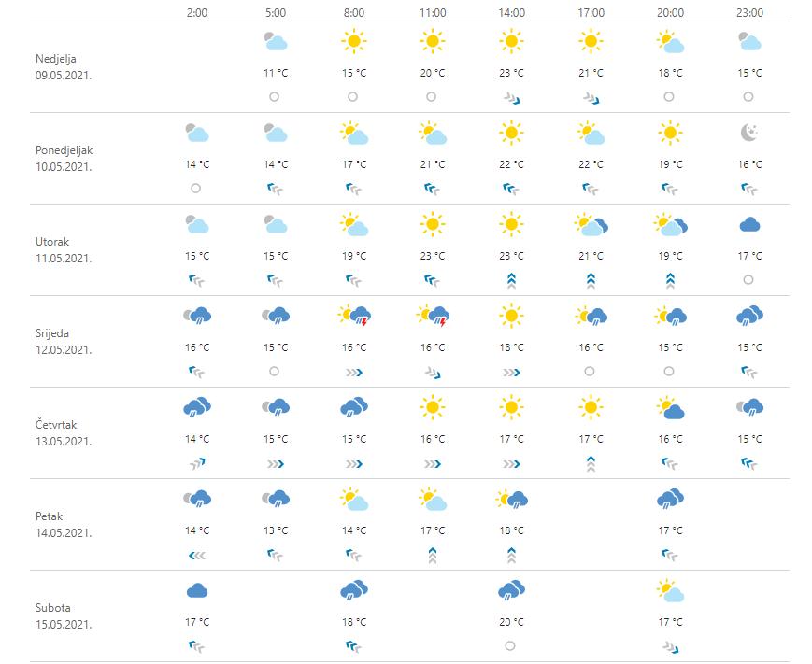
Task: Select the dark cloud icon for Utorak 23:00
Action: 748,225
